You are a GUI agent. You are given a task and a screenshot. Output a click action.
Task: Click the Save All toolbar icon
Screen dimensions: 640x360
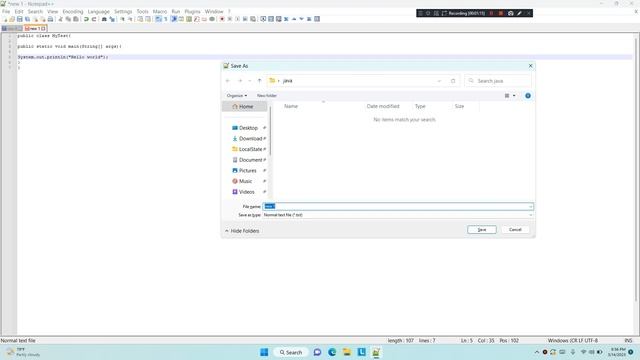[x=27, y=19]
